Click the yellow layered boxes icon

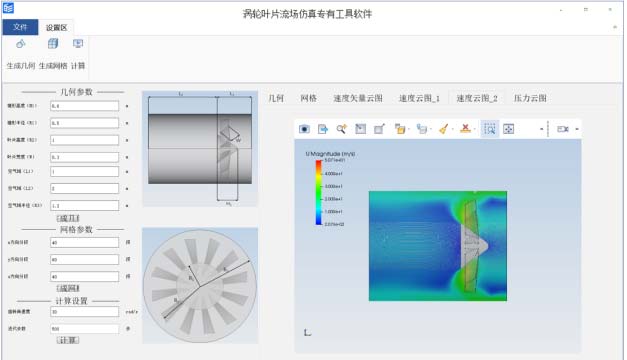pos(399,129)
